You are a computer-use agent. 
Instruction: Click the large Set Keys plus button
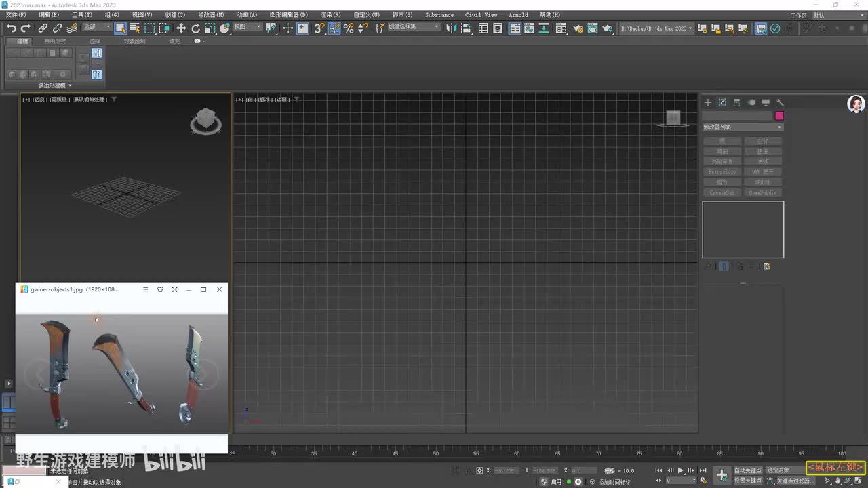point(722,475)
